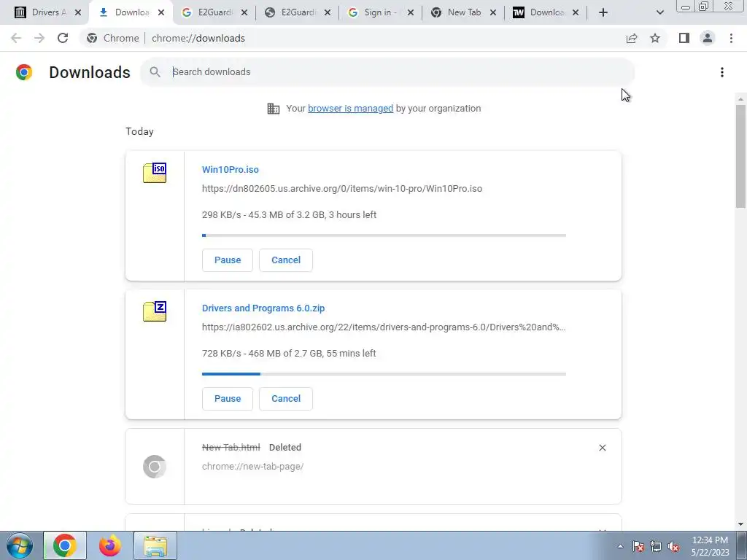Close the Drivers tab

(78, 12)
